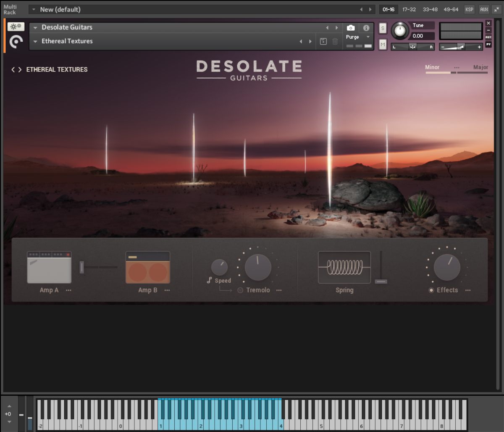Click the Amp A to Amp B blend slider
Screen dimensions: 504x432
tap(98, 267)
